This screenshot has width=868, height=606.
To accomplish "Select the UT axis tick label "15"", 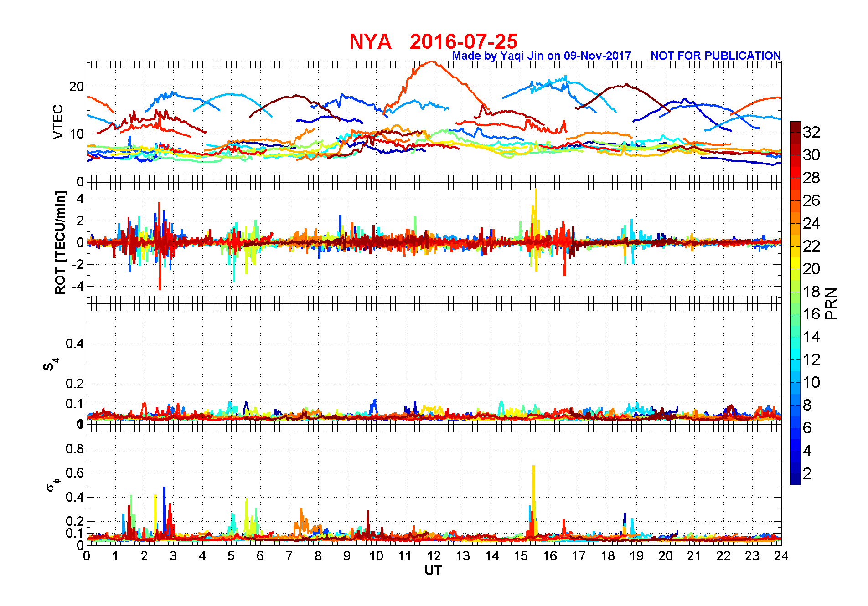I will (521, 556).
